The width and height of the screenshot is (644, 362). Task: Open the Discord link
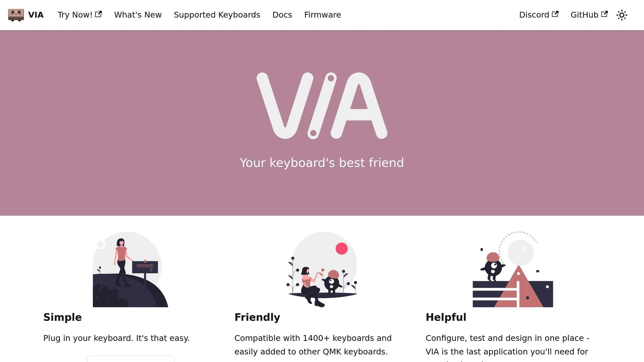[x=534, y=15]
